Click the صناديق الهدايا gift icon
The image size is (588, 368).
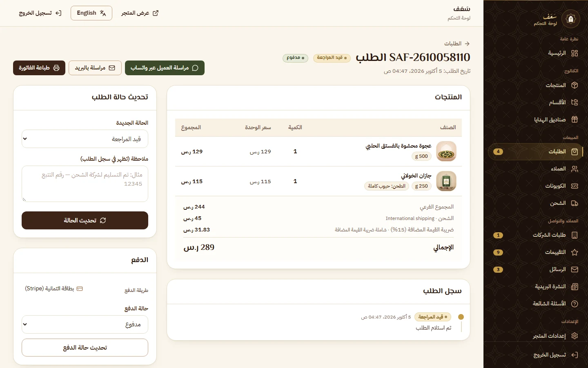click(575, 119)
